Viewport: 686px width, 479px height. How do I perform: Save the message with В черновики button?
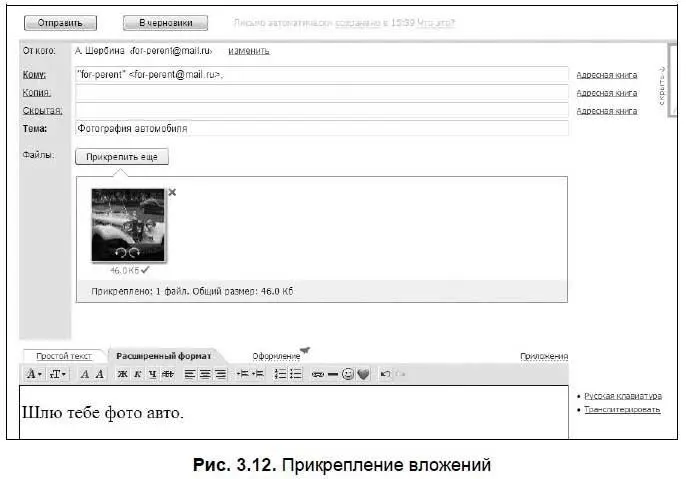click(165, 22)
